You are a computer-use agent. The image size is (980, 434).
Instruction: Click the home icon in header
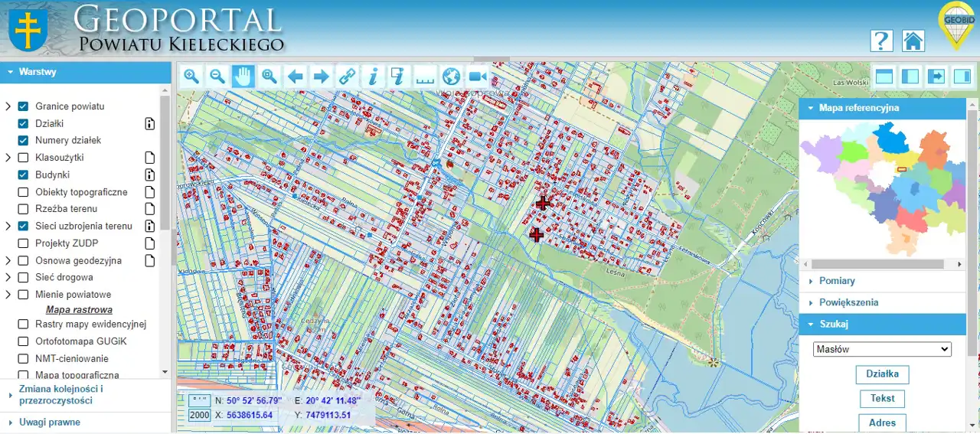pyautogui.click(x=913, y=41)
